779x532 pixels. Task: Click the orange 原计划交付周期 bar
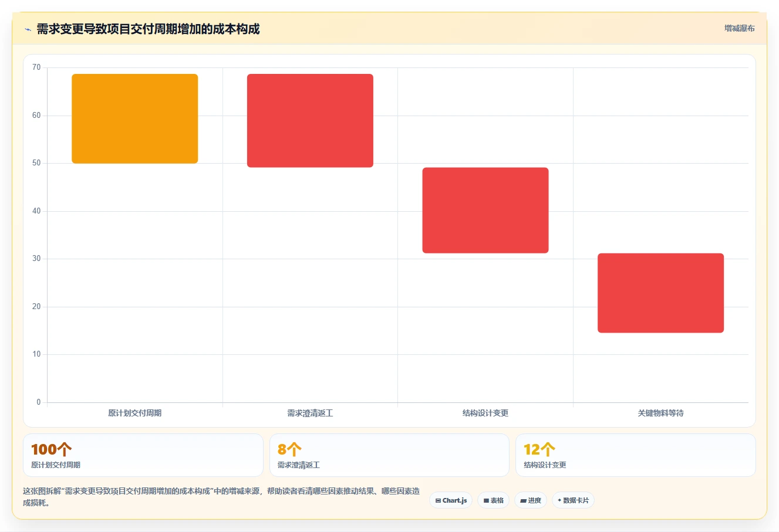[x=134, y=118]
